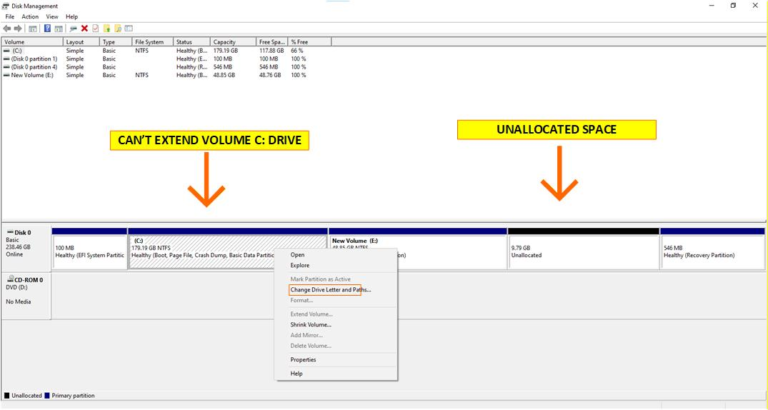This screenshot has width=768, height=410.
Task: Click the Restore Down window button
Action: pos(733,6)
